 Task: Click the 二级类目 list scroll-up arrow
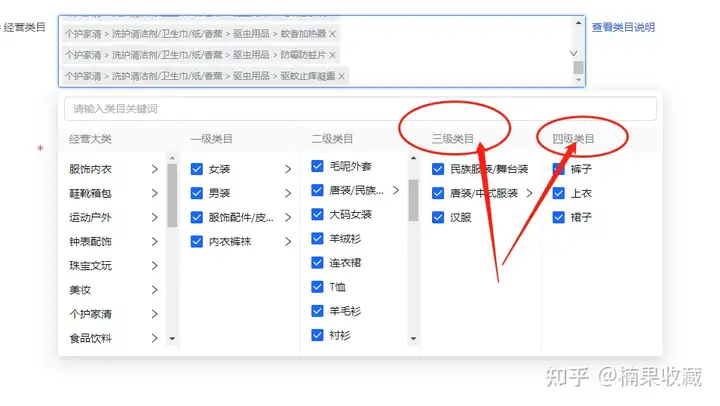click(413, 158)
